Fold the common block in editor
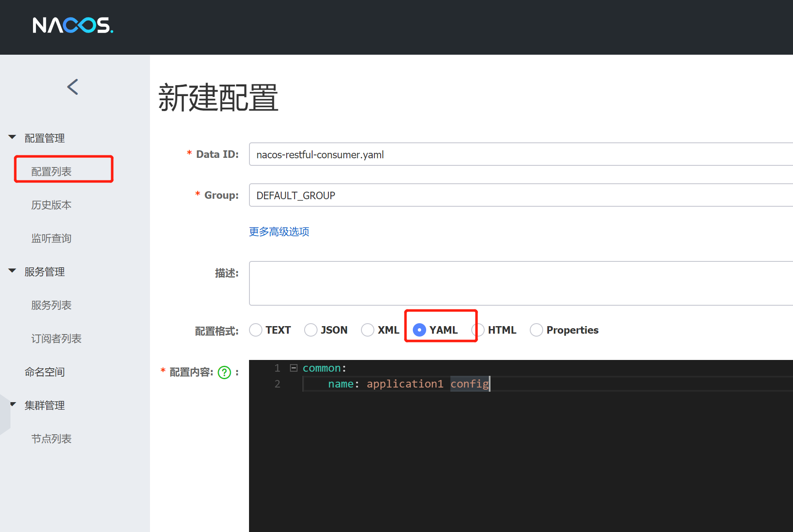 [294, 368]
